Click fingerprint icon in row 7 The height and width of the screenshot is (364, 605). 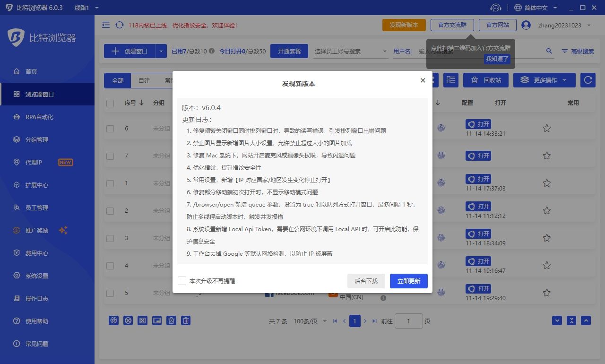tap(441, 156)
